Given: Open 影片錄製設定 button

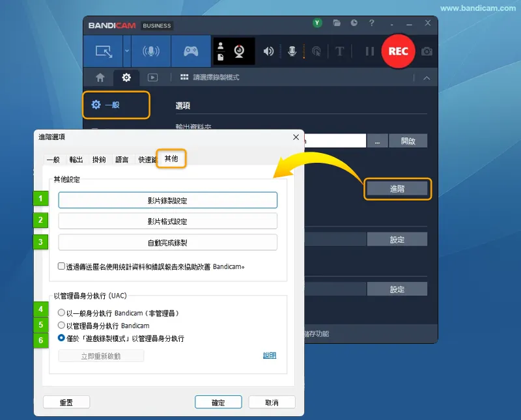Looking at the screenshot, I should (167, 201).
